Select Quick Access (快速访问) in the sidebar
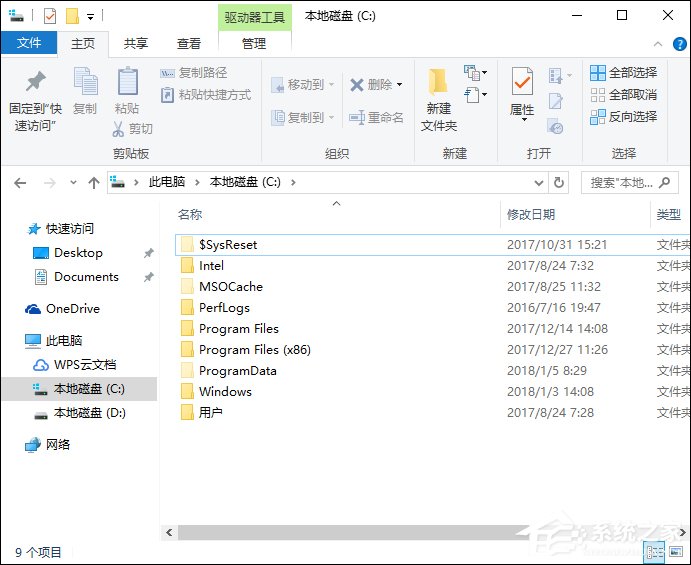 coord(61,228)
